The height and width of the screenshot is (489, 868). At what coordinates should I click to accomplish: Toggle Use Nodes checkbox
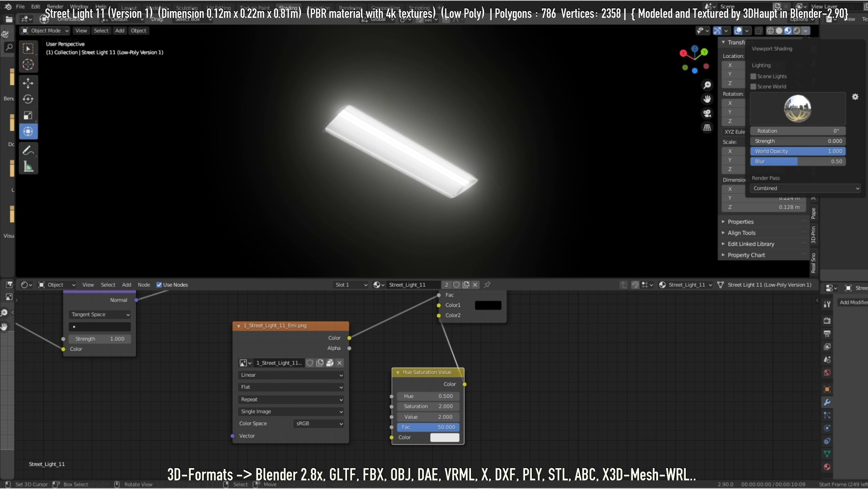coord(159,285)
